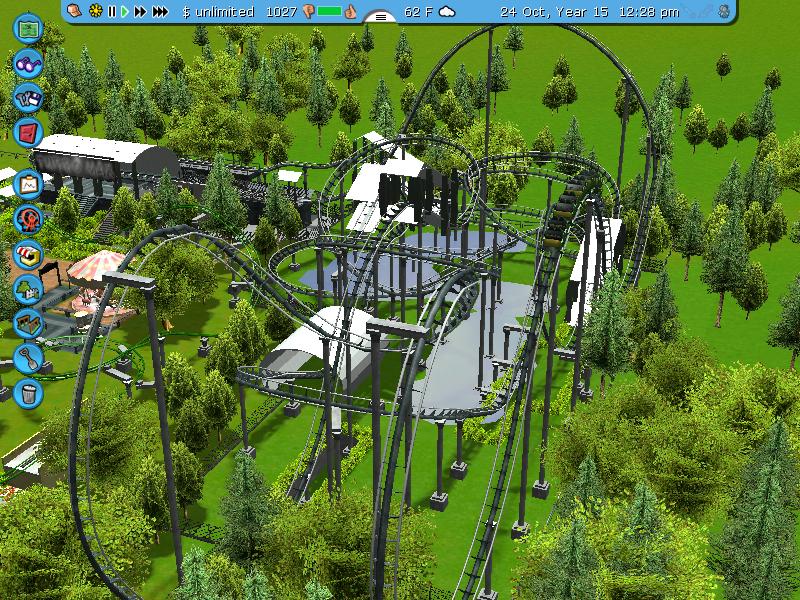
Task: Open the messages icon in top bar
Action: coord(74,11)
